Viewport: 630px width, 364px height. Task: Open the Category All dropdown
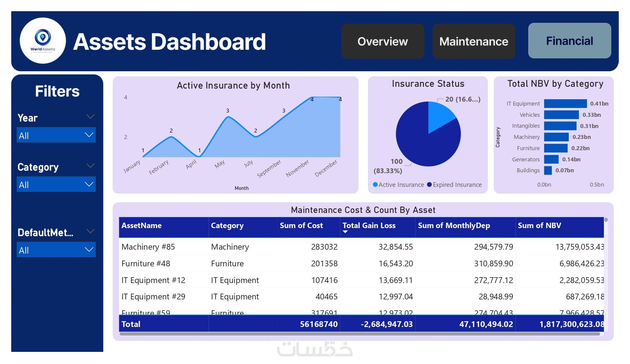[x=56, y=184]
